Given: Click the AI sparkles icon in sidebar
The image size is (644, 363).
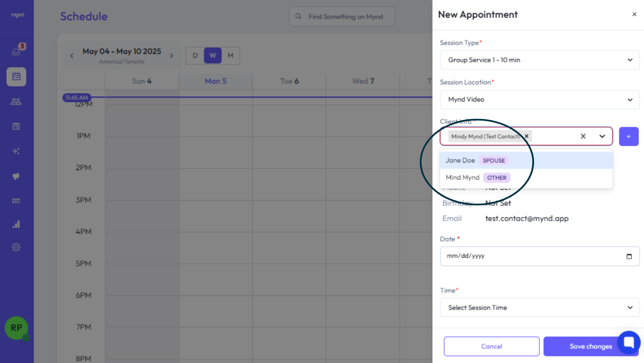Looking at the screenshot, I should 16,151.
